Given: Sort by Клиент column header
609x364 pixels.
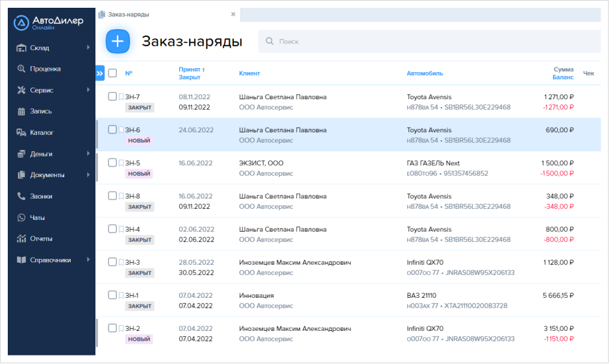Looking at the screenshot, I should point(249,73).
